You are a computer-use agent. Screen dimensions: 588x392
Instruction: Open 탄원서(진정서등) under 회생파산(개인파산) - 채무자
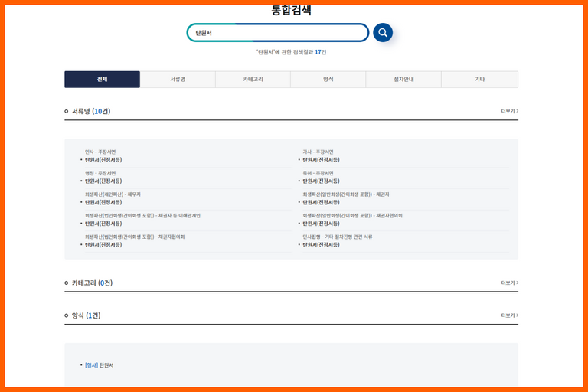pyautogui.click(x=103, y=203)
